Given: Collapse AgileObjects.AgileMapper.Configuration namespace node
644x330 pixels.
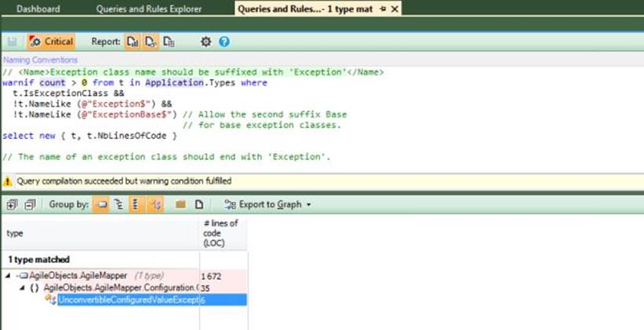Looking at the screenshot, I should coord(23,288).
